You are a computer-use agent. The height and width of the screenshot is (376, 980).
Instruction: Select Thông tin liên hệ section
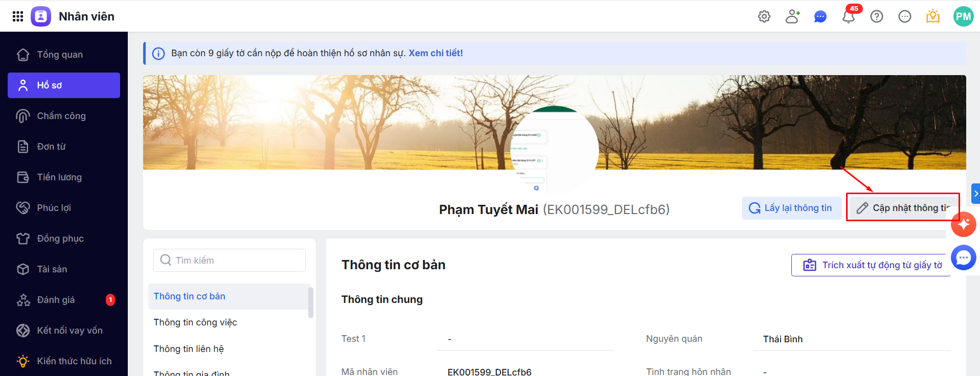coord(189,349)
